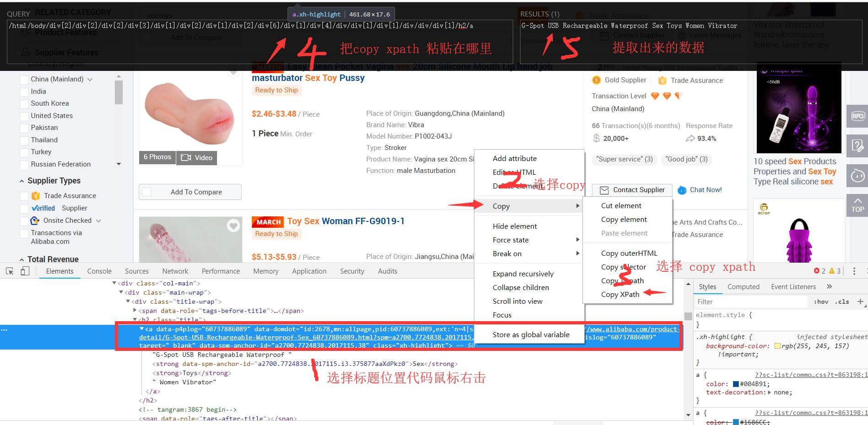Click the Contact Supplier button
Image resolution: width=868 pixels, height=425 pixels.
pos(632,190)
